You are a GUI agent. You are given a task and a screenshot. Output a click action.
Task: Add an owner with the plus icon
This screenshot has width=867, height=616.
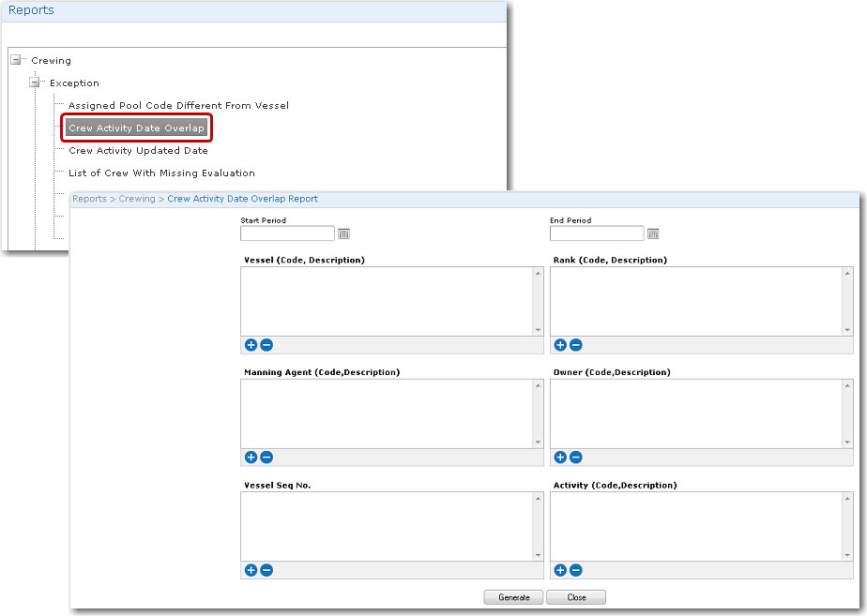tap(560, 458)
